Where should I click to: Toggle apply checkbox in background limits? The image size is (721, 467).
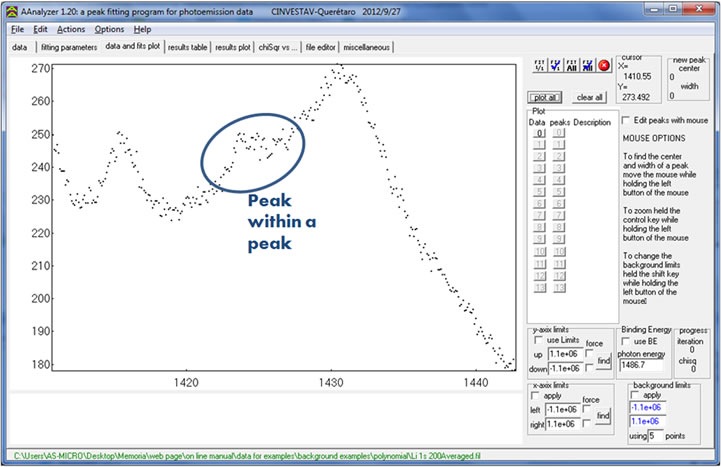(635, 393)
